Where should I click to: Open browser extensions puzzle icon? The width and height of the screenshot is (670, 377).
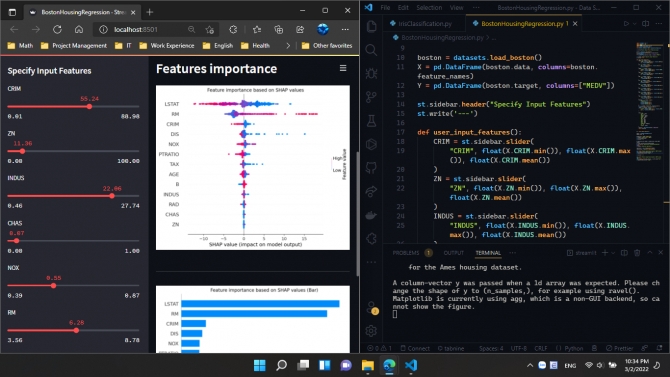(233, 29)
